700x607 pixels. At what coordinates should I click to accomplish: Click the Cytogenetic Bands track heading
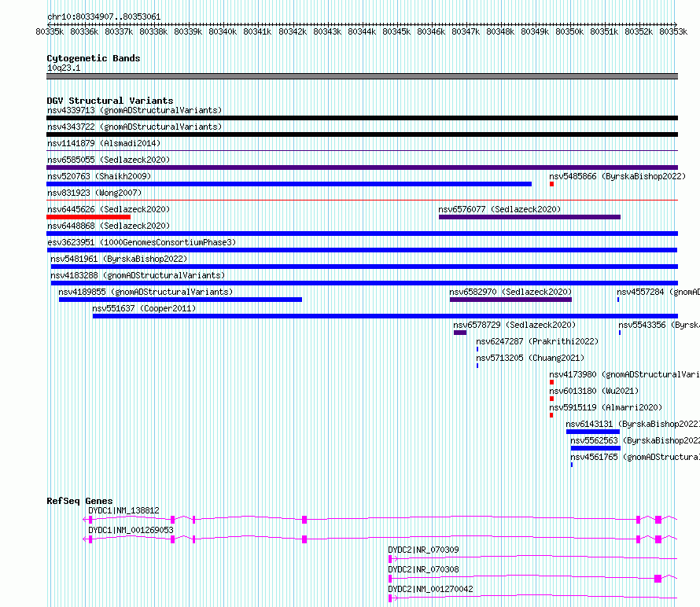click(x=94, y=58)
